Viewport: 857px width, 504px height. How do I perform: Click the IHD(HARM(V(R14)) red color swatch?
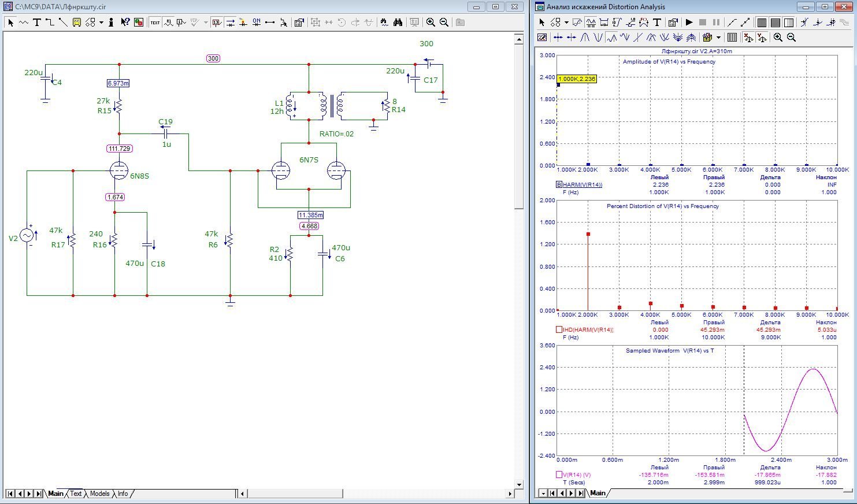click(x=559, y=329)
